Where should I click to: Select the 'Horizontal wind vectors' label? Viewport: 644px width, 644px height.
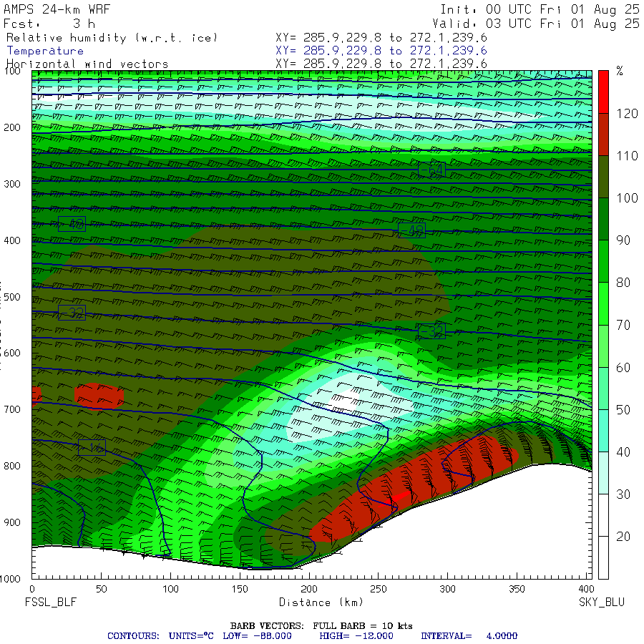87,64
